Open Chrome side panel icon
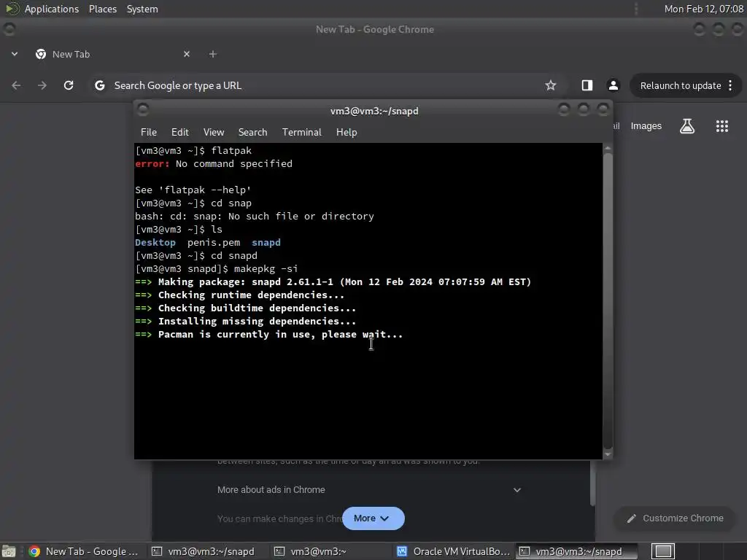The width and height of the screenshot is (747, 560). pyautogui.click(x=587, y=85)
